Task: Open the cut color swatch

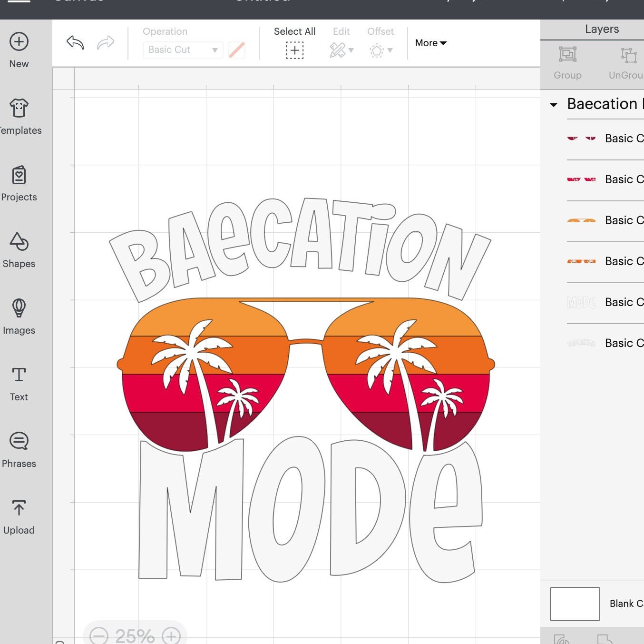Action: coord(236,50)
